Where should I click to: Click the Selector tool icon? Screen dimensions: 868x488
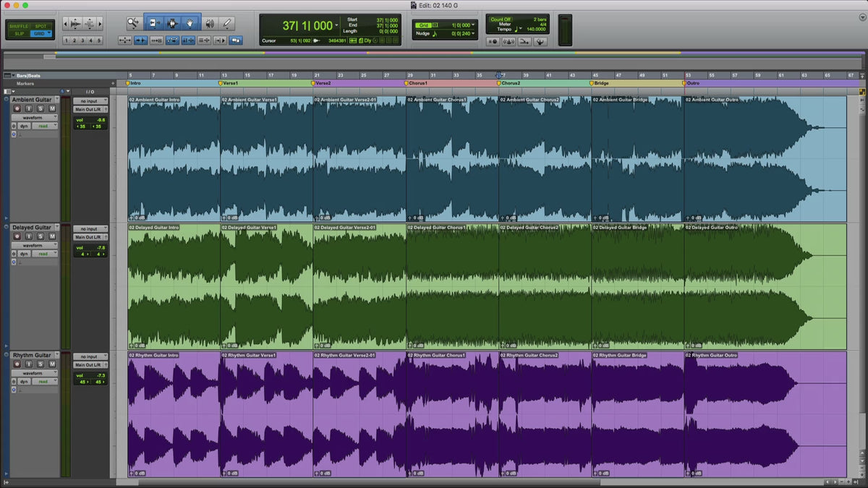pos(173,23)
